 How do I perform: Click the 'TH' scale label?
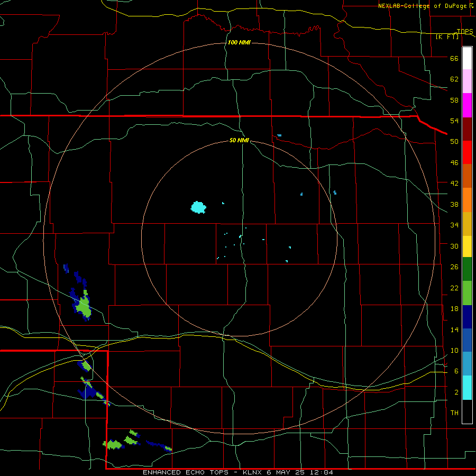click(454, 413)
